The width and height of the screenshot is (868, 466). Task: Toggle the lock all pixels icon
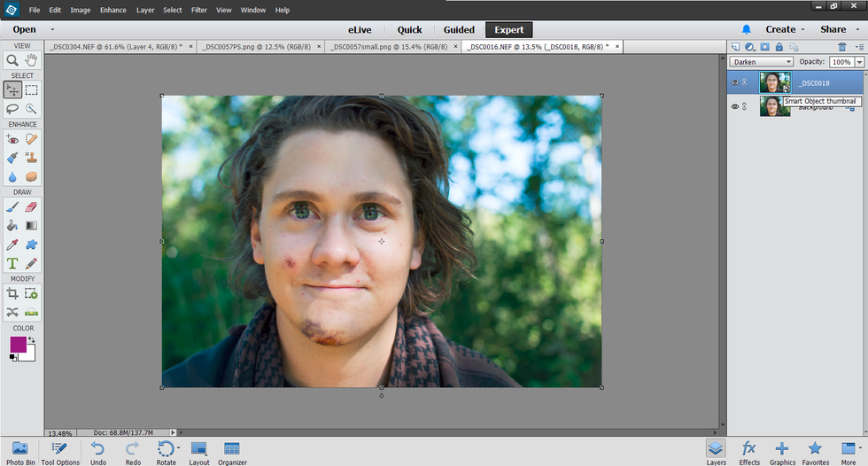(779, 47)
